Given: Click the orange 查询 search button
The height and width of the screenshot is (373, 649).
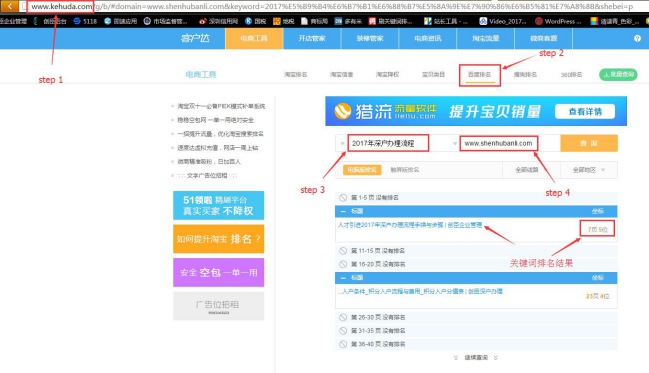Looking at the screenshot, I should tap(589, 143).
